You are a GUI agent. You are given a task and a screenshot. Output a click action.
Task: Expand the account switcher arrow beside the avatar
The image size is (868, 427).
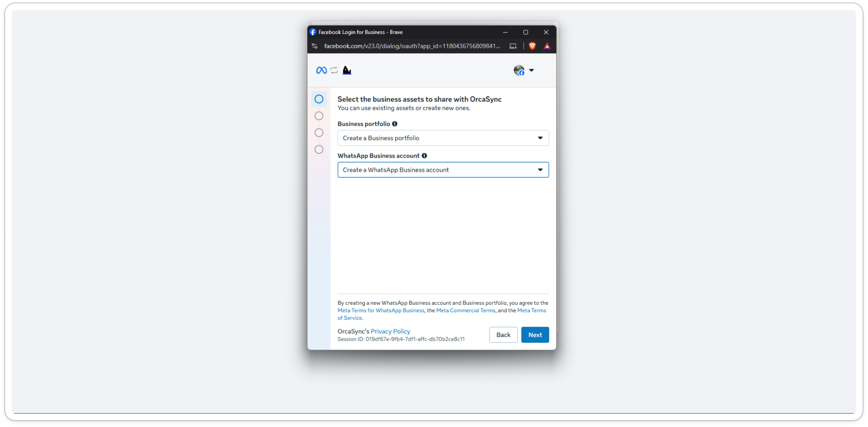(532, 70)
